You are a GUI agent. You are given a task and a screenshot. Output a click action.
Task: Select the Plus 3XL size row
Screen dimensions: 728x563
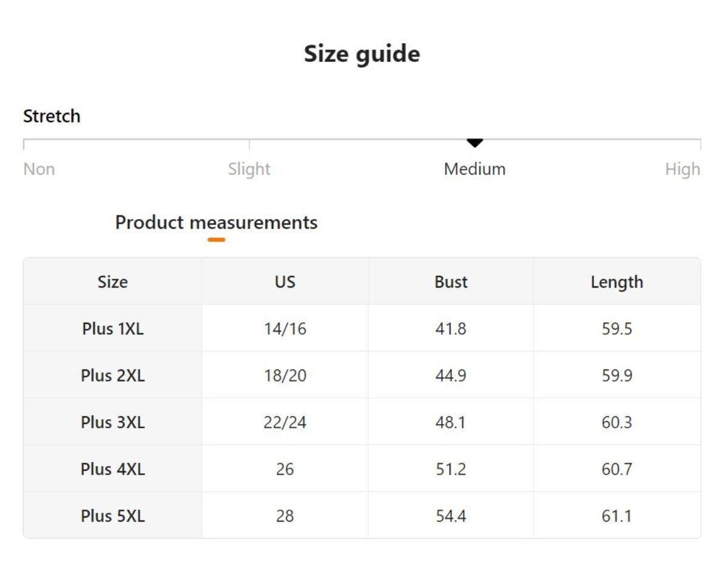point(113,422)
